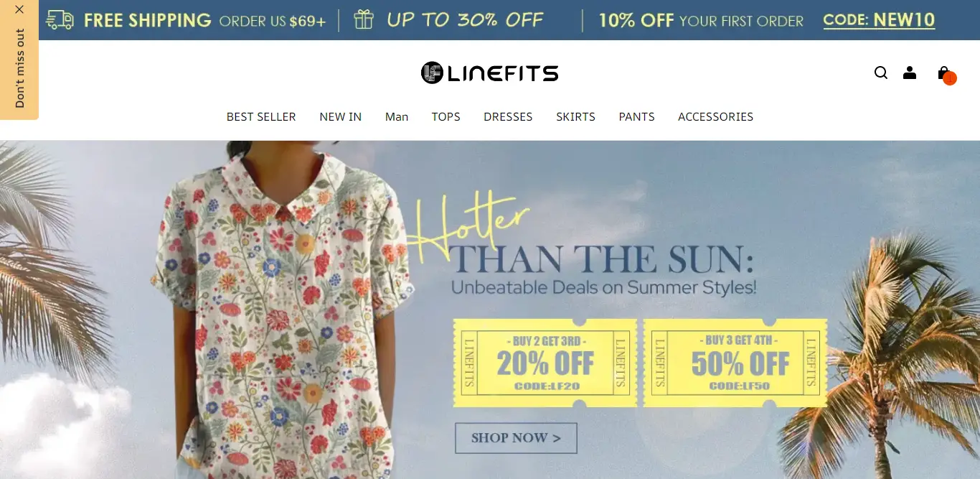Open the TOPS category
The width and height of the screenshot is (980, 479).
pyautogui.click(x=446, y=116)
